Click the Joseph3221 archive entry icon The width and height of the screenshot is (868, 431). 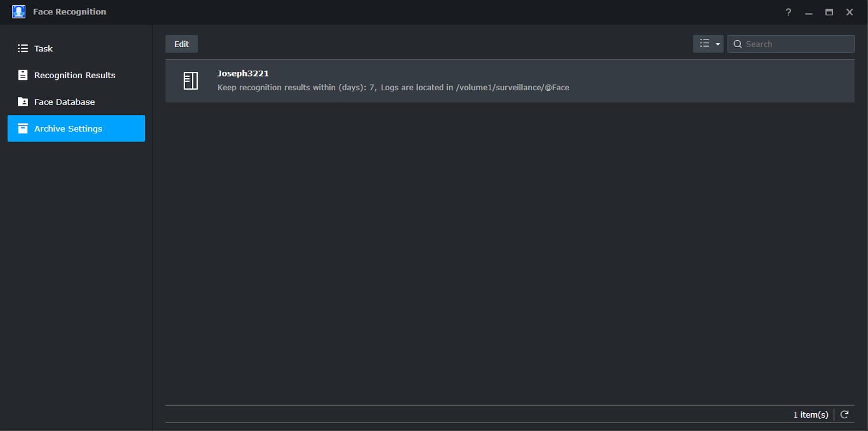tap(191, 80)
